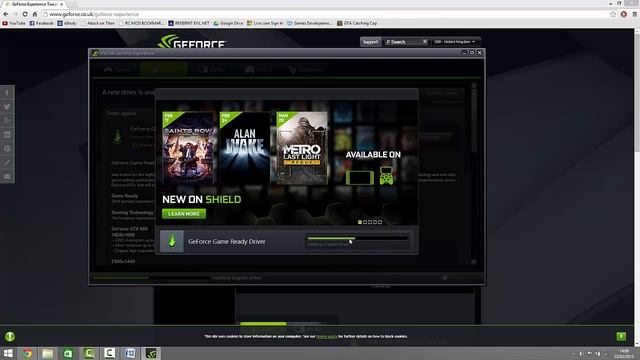
Task: Select the fifth carousel dot
Action: (x=380, y=222)
